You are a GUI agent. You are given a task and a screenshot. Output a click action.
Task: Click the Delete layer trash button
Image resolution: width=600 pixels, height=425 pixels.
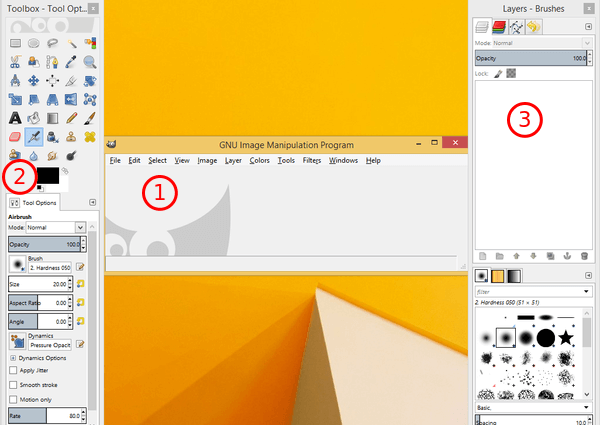(x=584, y=256)
